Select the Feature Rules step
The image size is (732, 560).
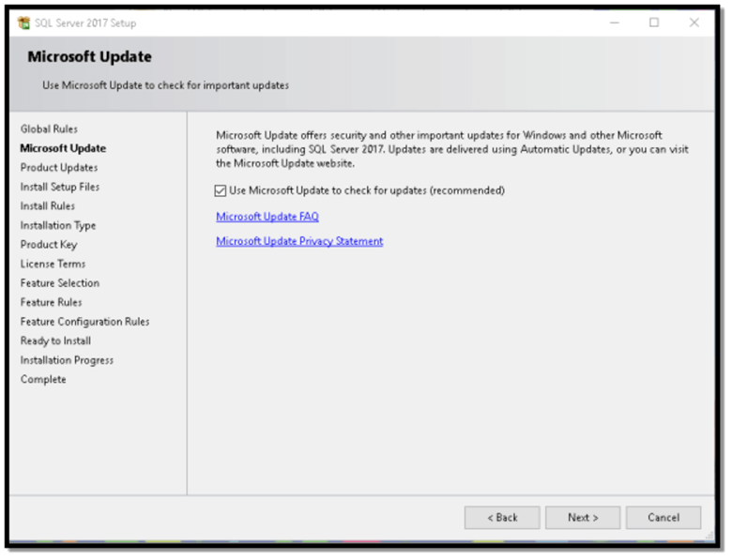[x=51, y=302]
